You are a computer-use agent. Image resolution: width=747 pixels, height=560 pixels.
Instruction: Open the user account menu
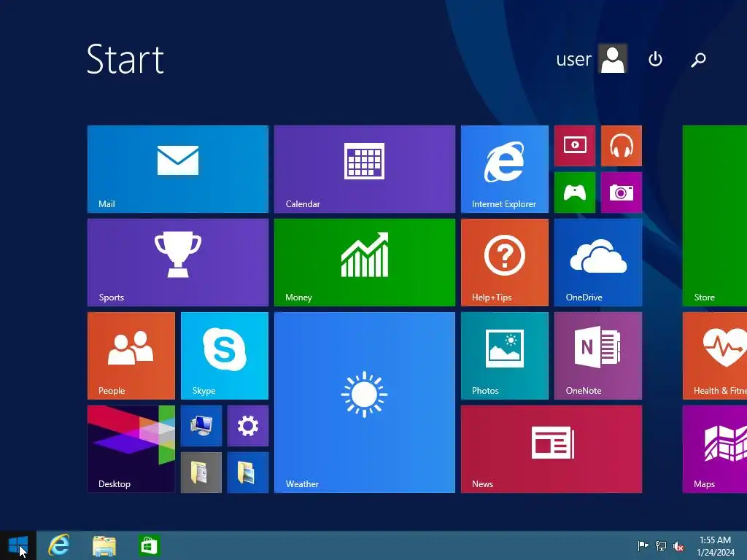click(x=591, y=58)
